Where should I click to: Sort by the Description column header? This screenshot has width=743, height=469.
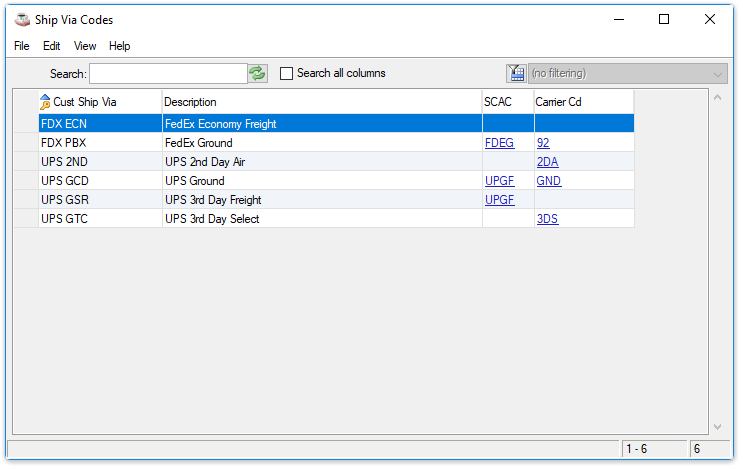(x=320, y=102)
